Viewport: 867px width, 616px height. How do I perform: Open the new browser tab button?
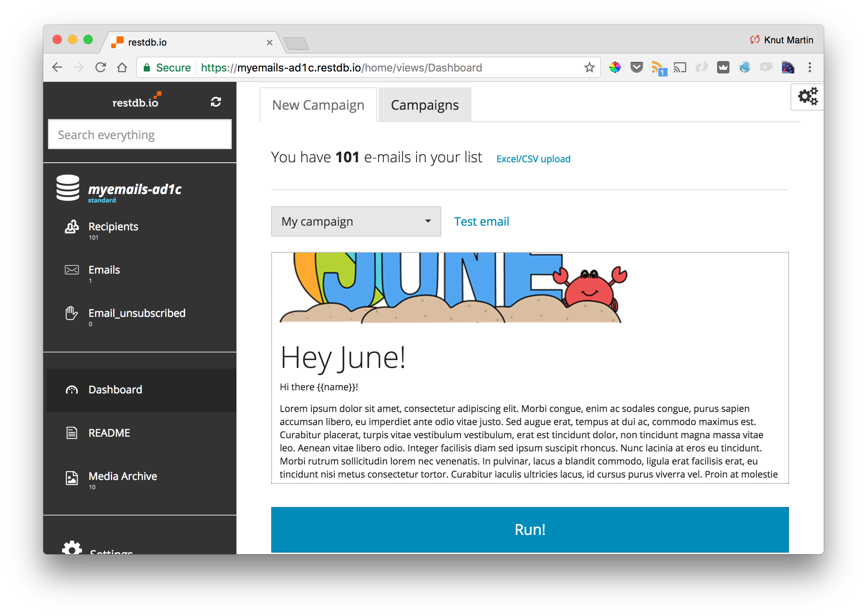(x=296, y=43)
